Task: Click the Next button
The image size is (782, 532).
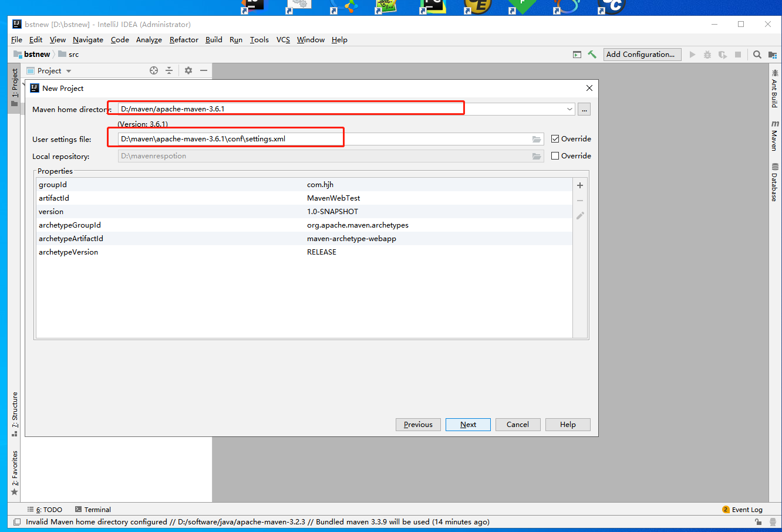Action: tap(468, 425)
